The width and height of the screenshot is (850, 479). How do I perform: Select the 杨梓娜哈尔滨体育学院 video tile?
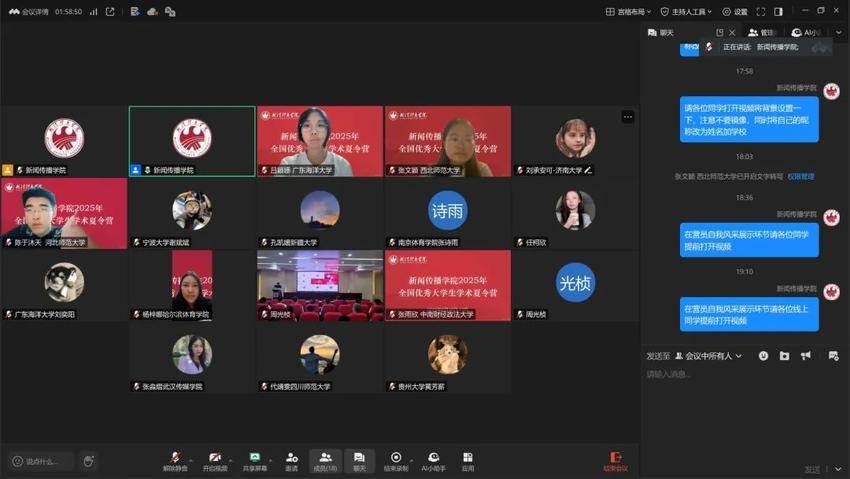point(192,286)
